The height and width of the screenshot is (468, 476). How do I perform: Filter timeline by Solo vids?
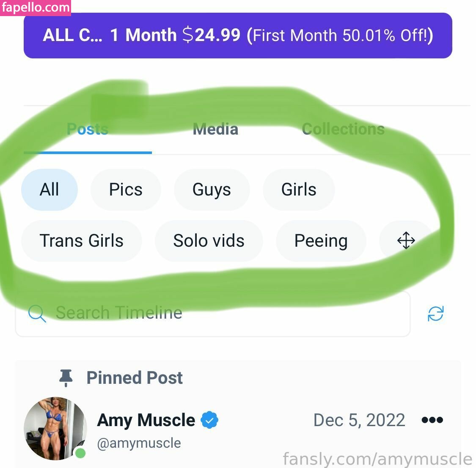(209, 241)
